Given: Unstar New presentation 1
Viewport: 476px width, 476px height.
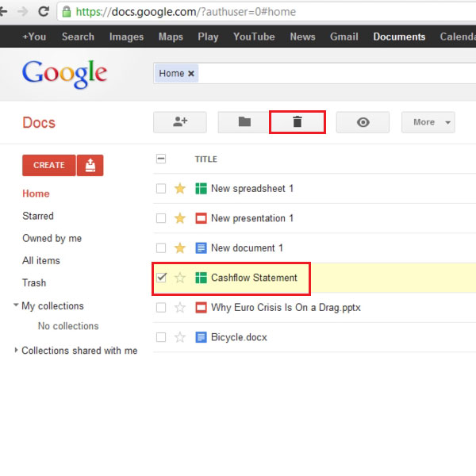Looking at the screenshot, I should [180, 218].
